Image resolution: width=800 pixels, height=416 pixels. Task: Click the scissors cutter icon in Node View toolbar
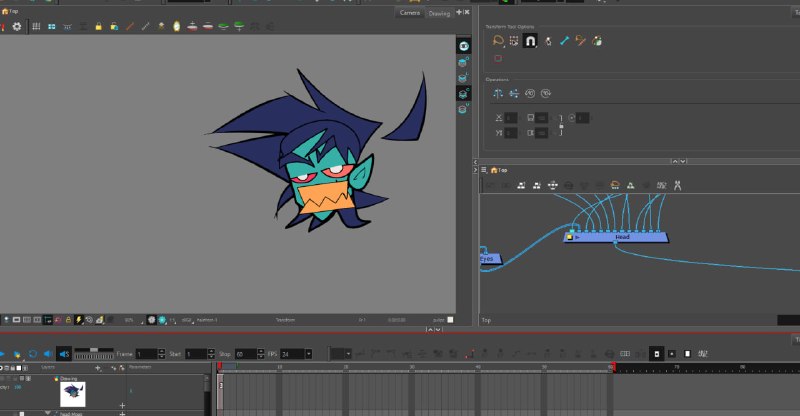(678, 185)
